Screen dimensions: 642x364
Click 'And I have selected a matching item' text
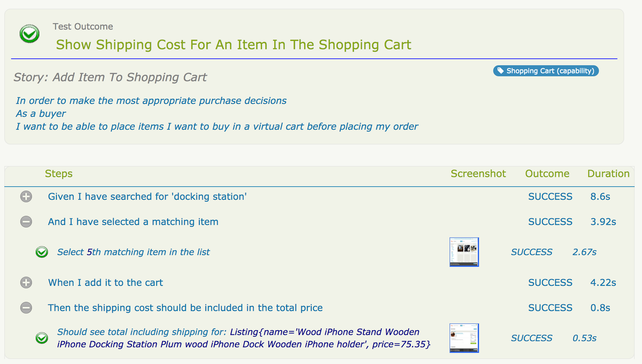click(x=133, y=222)
